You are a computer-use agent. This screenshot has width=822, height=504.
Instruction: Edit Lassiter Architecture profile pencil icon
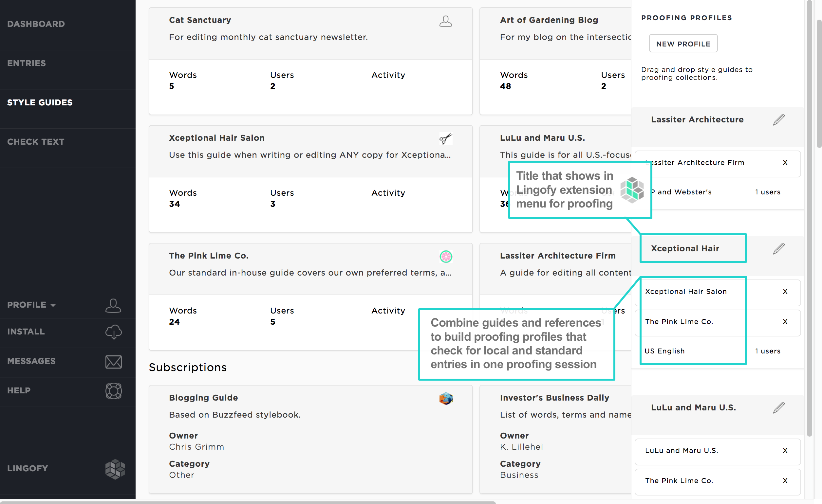778,120
